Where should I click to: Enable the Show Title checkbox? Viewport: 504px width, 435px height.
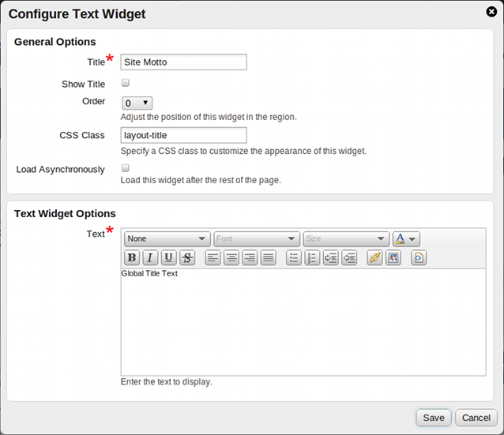tap(125, 83)
